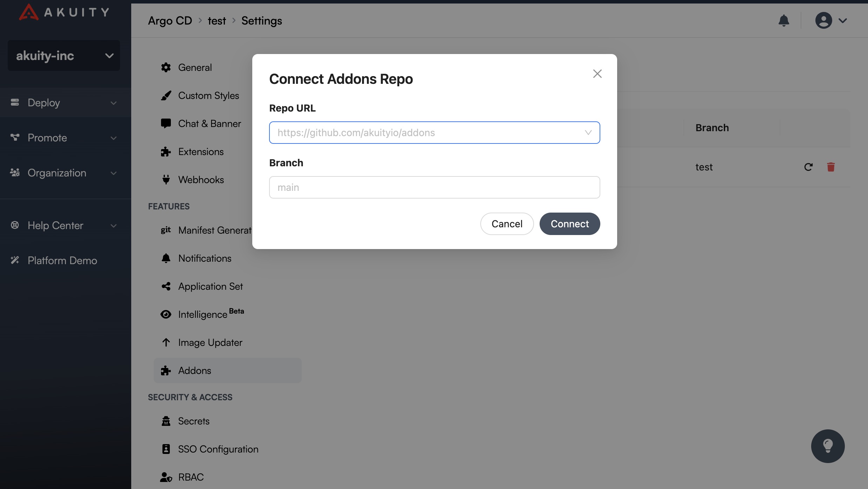The height and width of the screenshot is (489, 868).
Task: Expand the Help Center section chevron
Action: point(114,226)
